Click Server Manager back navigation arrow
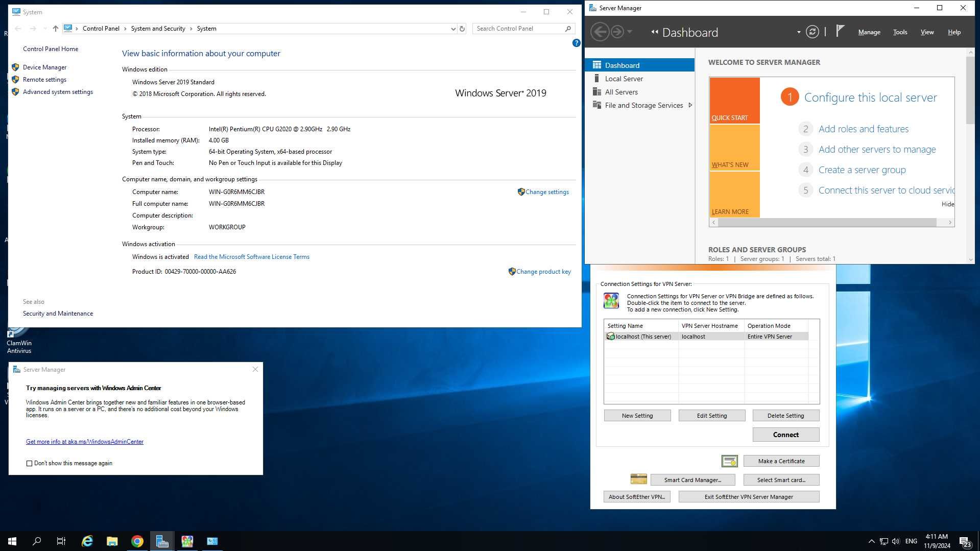This screenshot has height=551, width=980. 600,32
